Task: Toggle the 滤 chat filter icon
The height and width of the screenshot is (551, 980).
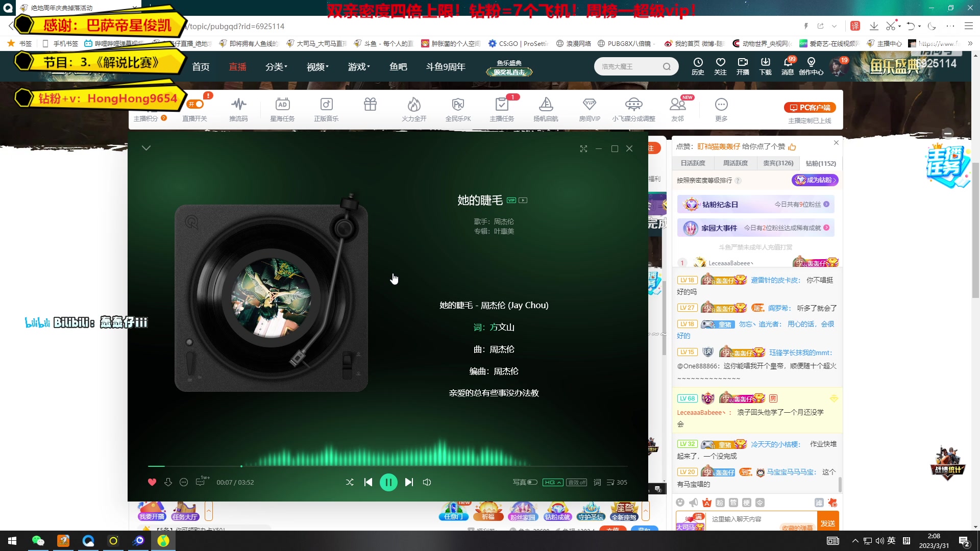Action: [x=819, y=503]
